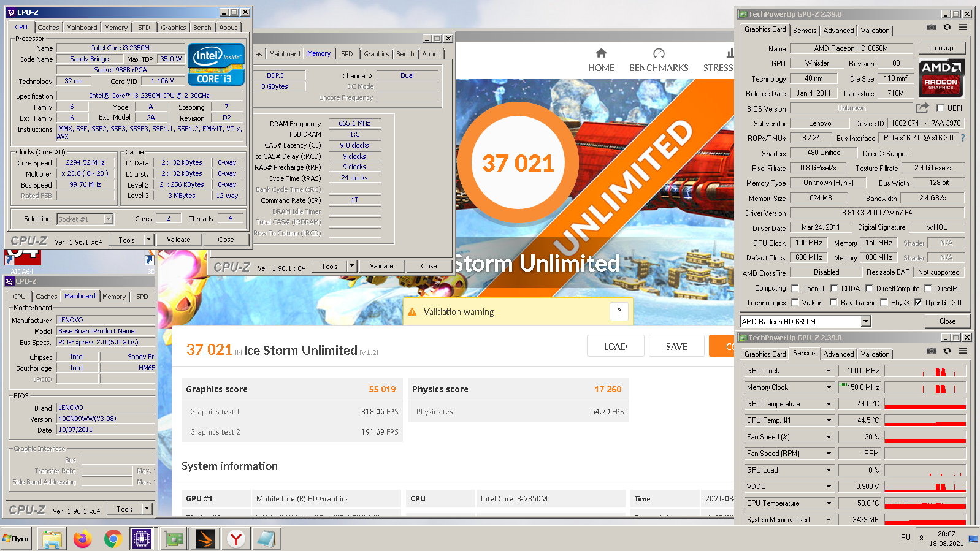Click the screenshot camera icon in upper GPU-Z window

click(931, 28)
